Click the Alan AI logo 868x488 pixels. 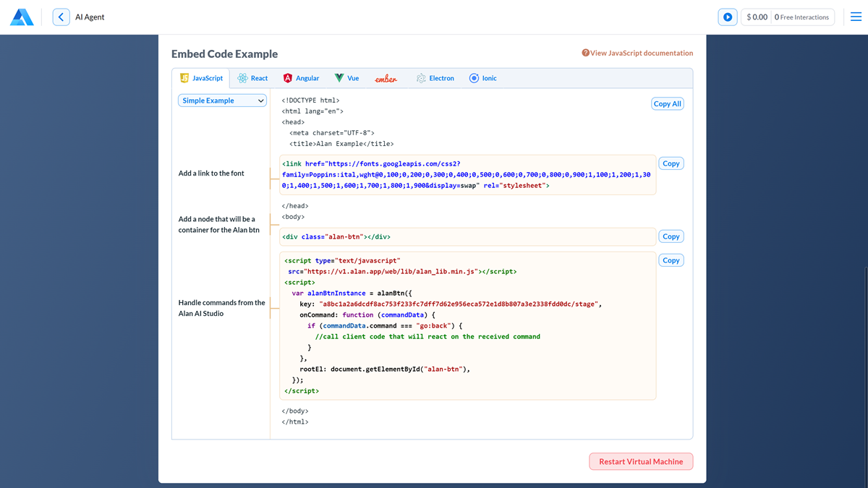tap(21, 16)
